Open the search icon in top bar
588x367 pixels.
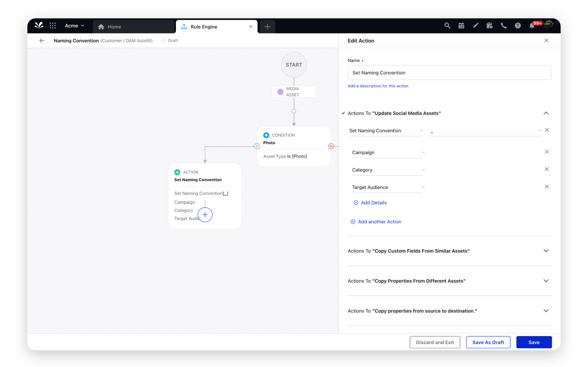coord(447,26)
